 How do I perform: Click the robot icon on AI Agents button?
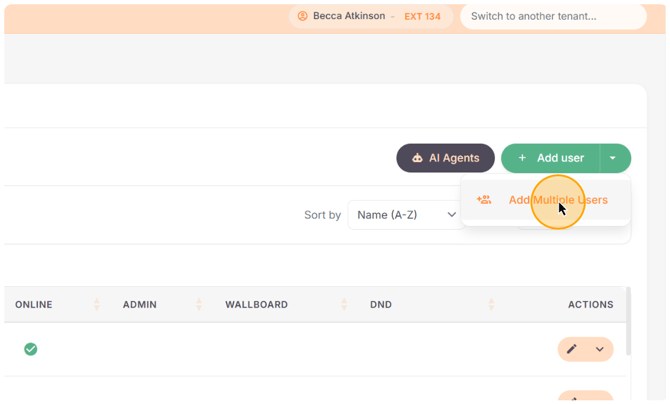coord(417,158)
